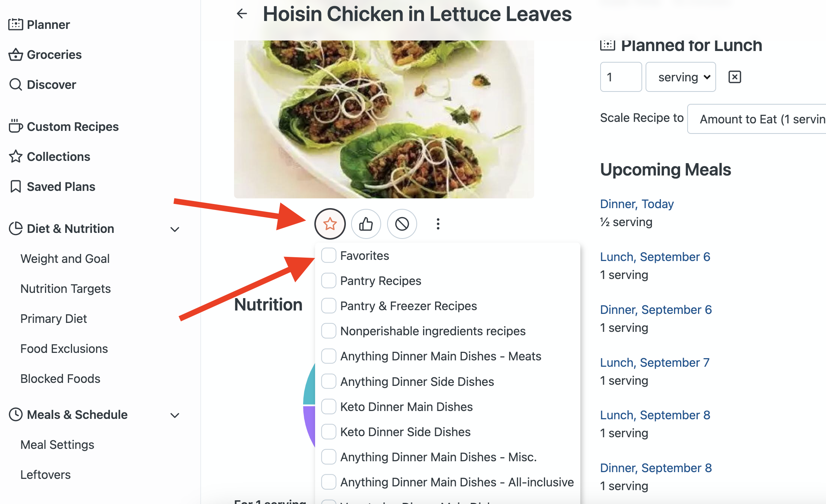Screen dimensions: 826x504
Task: Select Food Exclusions menu item
Action: 64,348
